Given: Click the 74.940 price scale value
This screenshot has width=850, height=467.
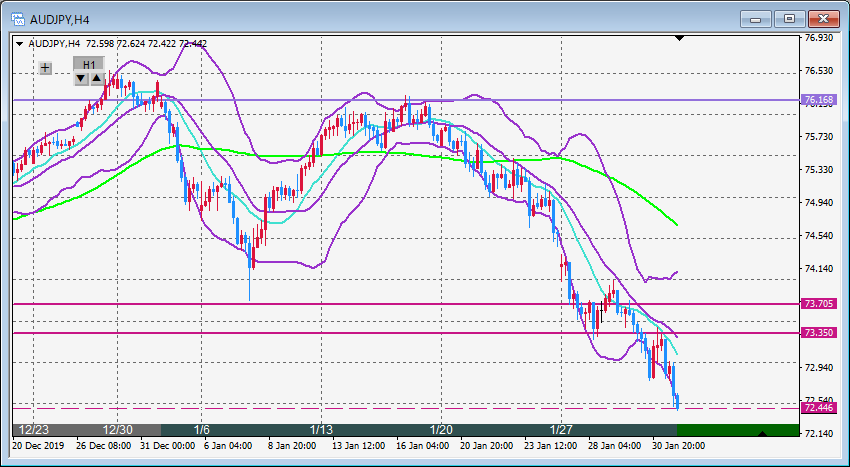Looking at the screenshot, I should tap(819, 203).
